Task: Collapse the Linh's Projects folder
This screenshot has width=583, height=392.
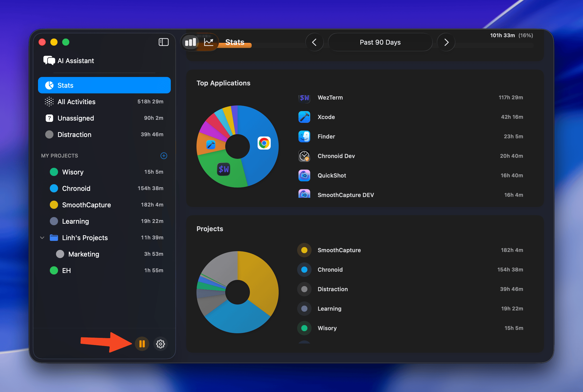Action: [42, 238]
